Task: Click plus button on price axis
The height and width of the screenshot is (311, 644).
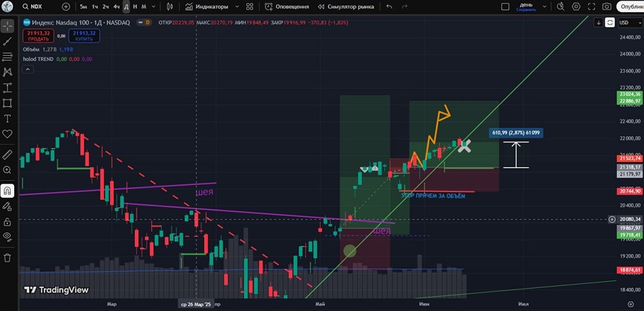Action: point(612,220)
